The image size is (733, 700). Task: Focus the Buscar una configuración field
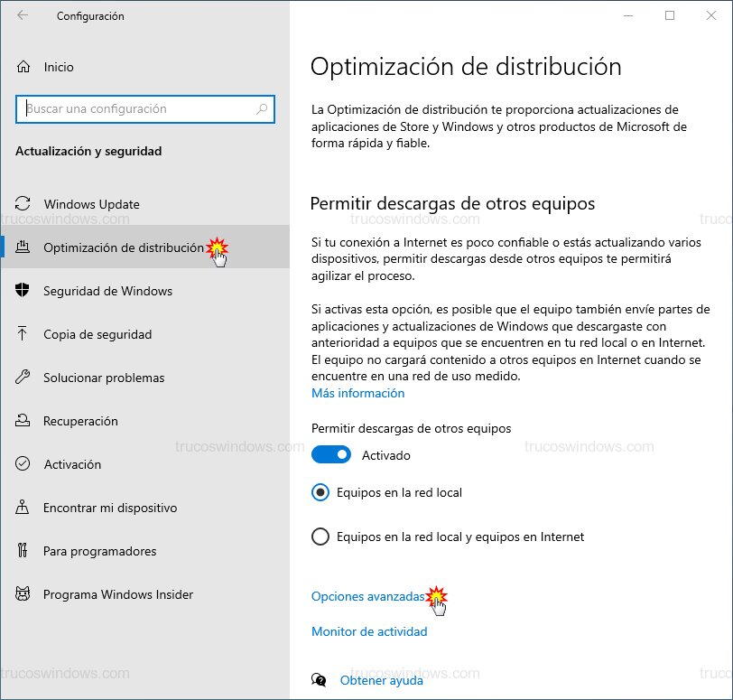tap(135, 109)
